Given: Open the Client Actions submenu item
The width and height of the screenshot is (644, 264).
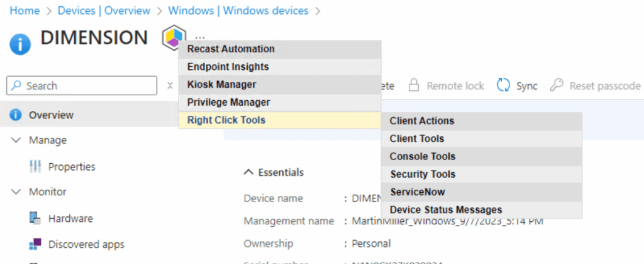Looking at the screenshot, I should [x=421, y=121].
